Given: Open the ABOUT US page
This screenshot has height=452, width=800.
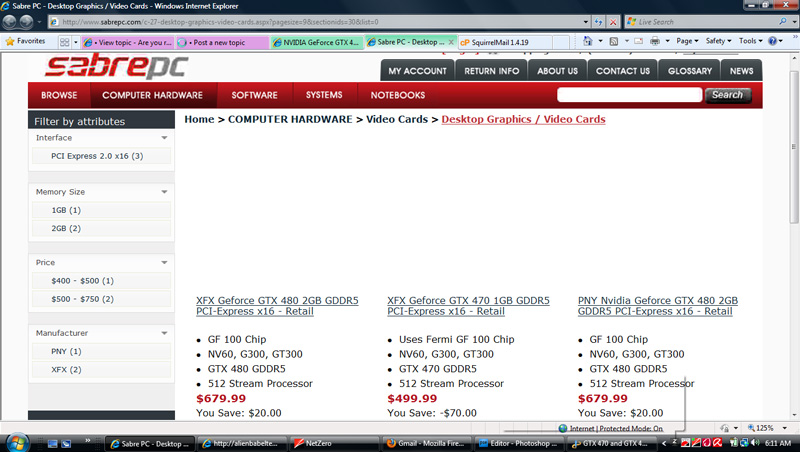Looking at the screenshot, I should [x=557, y=71].
